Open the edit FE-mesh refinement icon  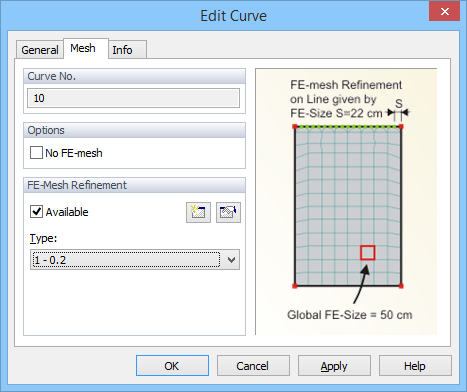(x=228, y=212)
